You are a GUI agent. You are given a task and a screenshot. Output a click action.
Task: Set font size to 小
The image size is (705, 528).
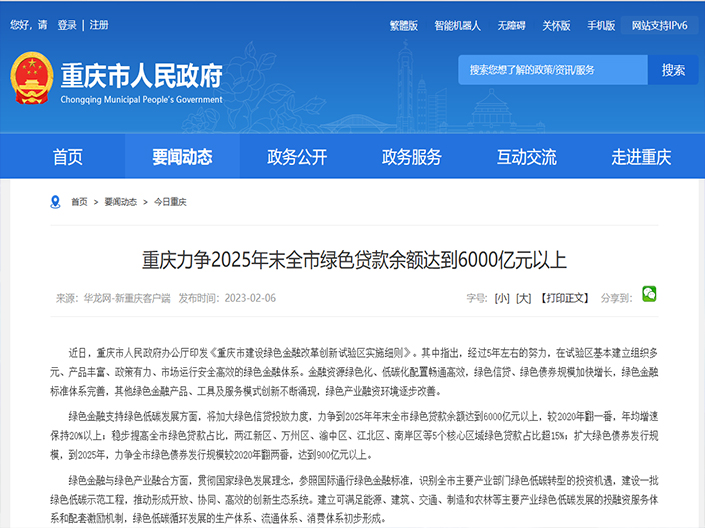(501, 298)
